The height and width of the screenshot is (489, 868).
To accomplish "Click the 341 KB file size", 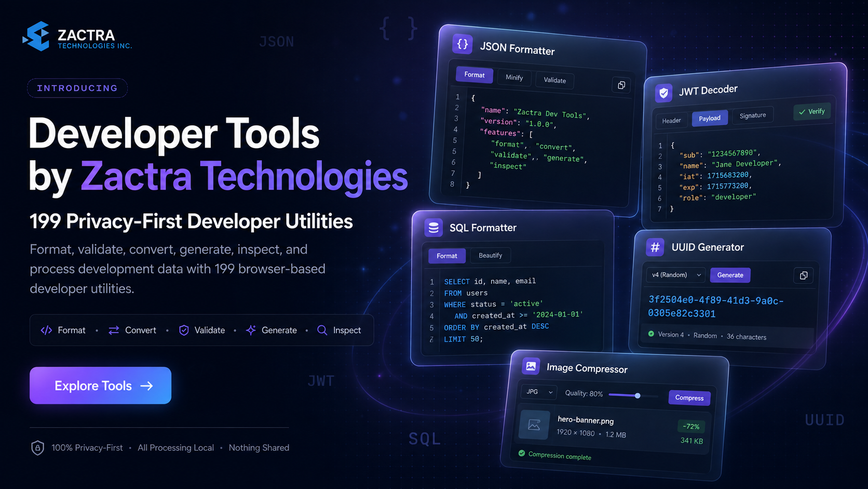I will [x=691, y=441].
